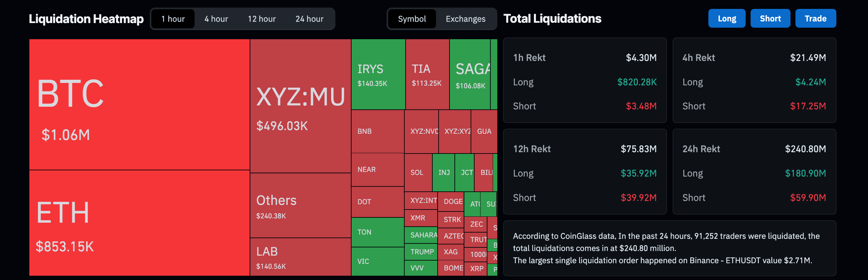Select the 24 hour timeframe
Viewport: 868px width, 280px height.
[309, 19]
